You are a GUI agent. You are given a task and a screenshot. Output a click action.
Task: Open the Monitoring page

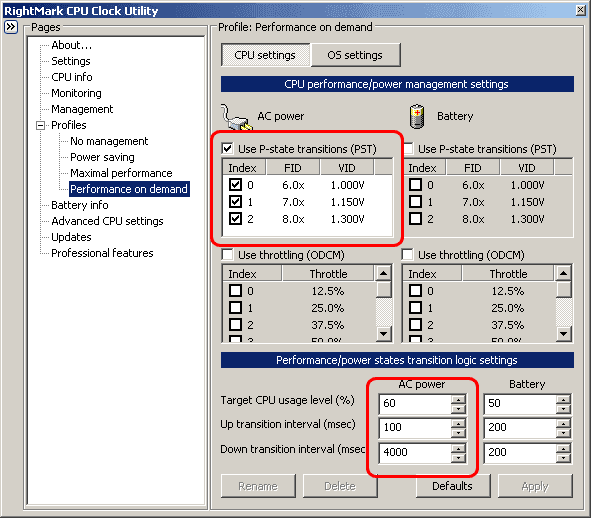click(x=77, y=93)
